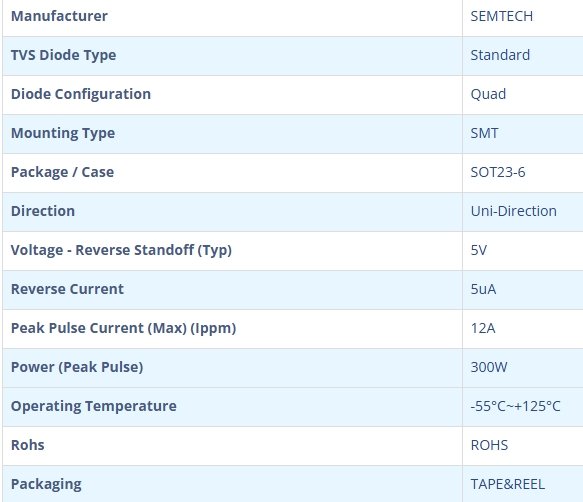
Task: Select the Quad configuration value
Action: tap(488, 94)
